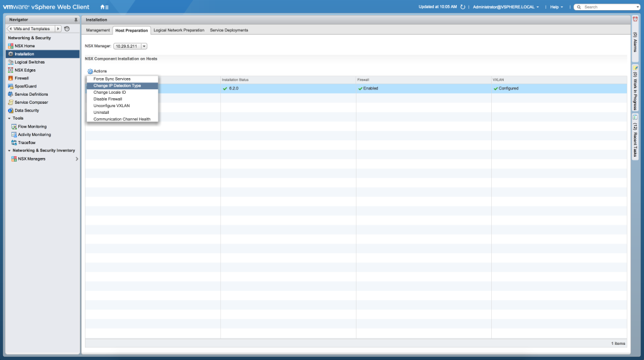Screen dimensions: 644x360
Task: Click the Data Security icon
Action: tap(11, 111)
